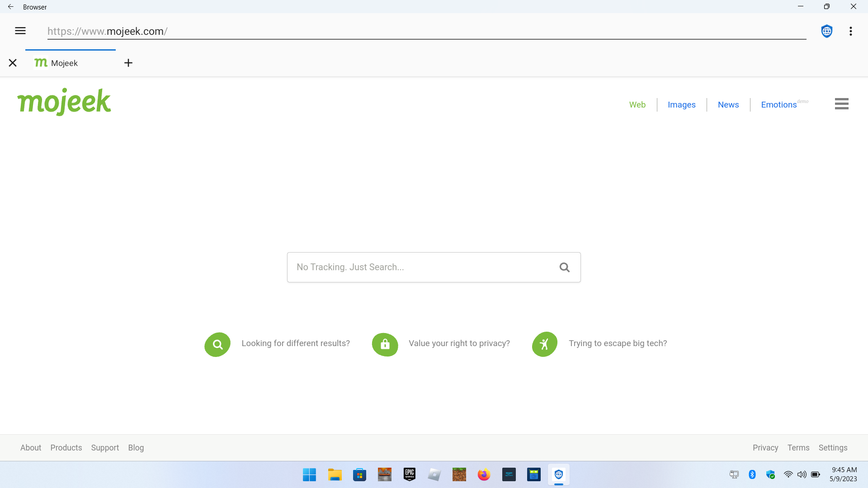Screen dimensions: 868x488
Task: Click the green padlock privacy icon
Action: click(385, 344)
